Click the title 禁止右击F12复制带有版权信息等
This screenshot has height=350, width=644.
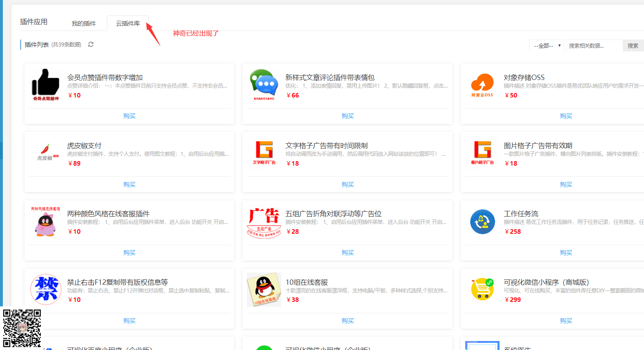pyautogui.click(x=118, y=282)
